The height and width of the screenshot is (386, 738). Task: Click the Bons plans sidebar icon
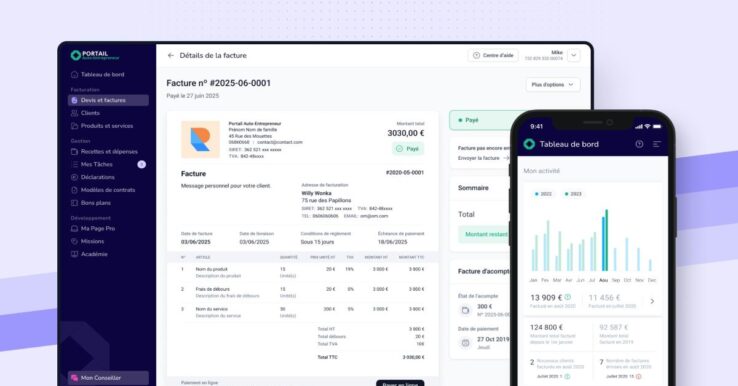click(74, 203)
